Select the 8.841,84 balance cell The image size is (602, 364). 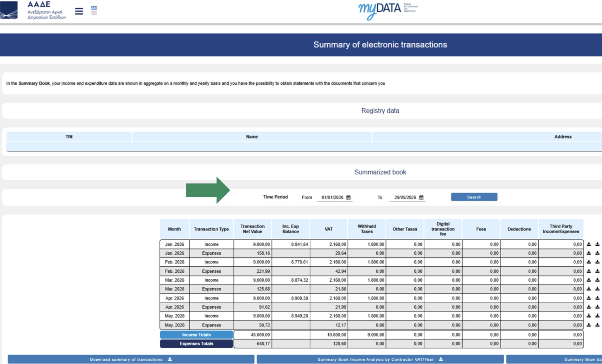coord(291,244)
